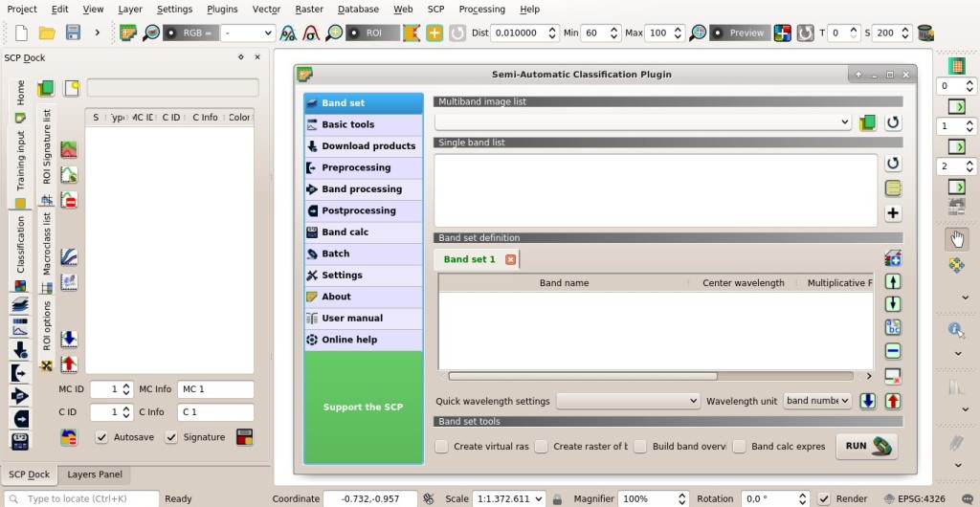Refresh the Single band list
This screenshot has height=507, width=980.
click(893, 164)
